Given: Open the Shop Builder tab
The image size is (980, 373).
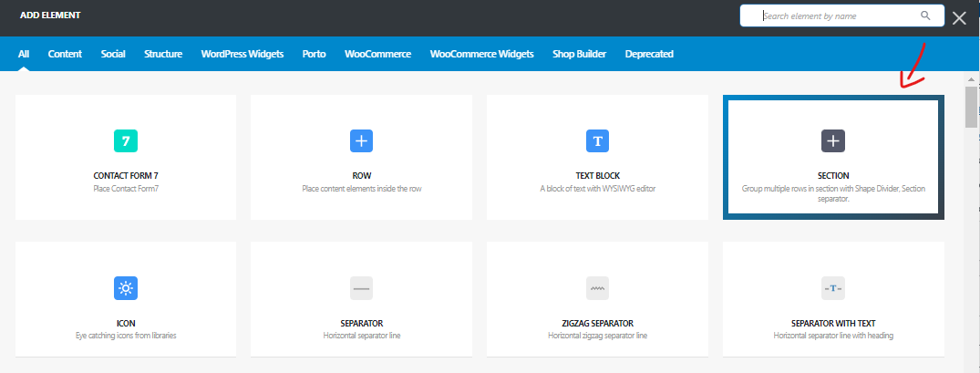Looking at the screenshot, I should click(x=580, y=54).
